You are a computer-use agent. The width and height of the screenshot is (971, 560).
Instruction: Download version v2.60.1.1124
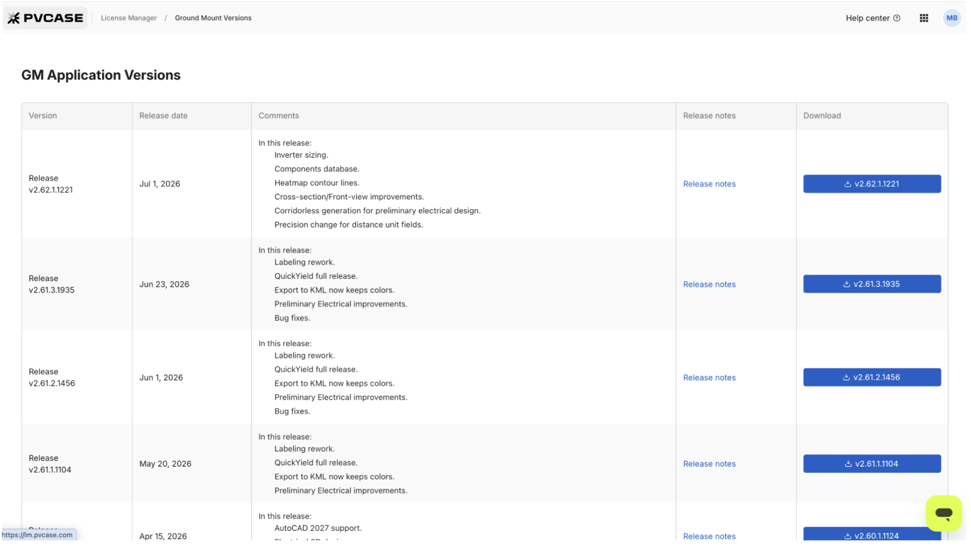pyautogui.click(x=872, y=534)
